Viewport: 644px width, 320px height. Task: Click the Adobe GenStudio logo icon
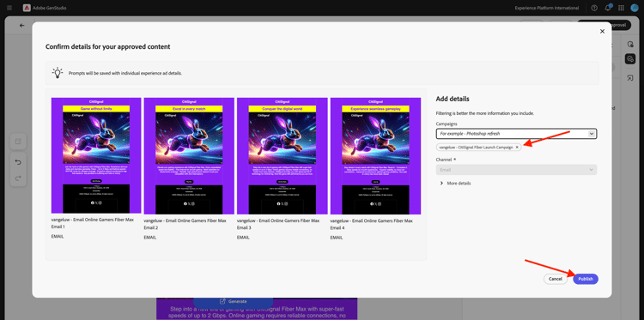(27, 8)
